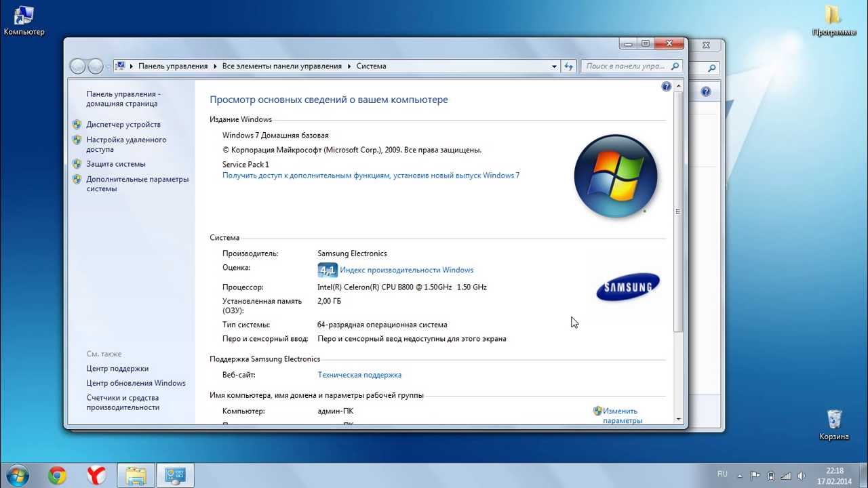The height and width of the screenshot is (488, 868).
Task: Click the админ-ПК computer name value
Action: tap(335, 411)
